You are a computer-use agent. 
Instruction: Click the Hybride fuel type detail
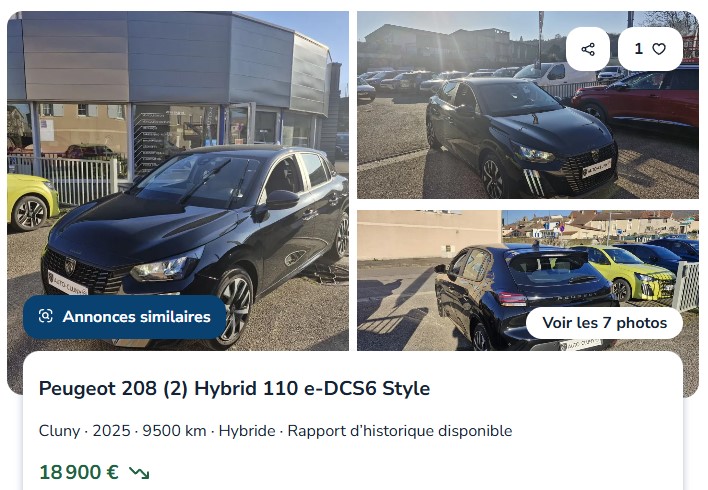pyautogui.click(x=247, y=431)
